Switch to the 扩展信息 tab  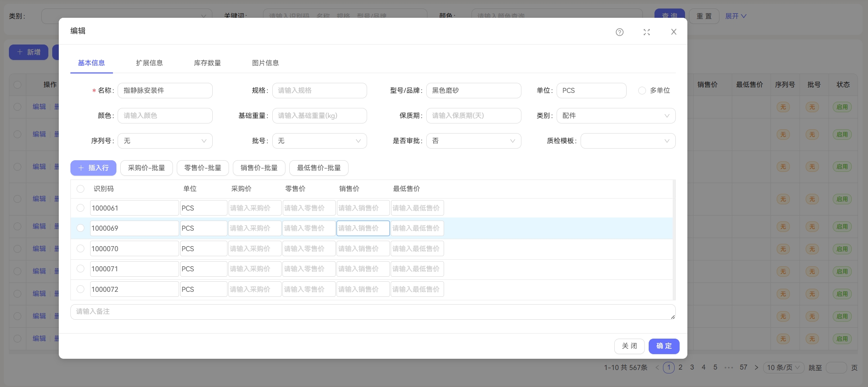click(150, 63)
